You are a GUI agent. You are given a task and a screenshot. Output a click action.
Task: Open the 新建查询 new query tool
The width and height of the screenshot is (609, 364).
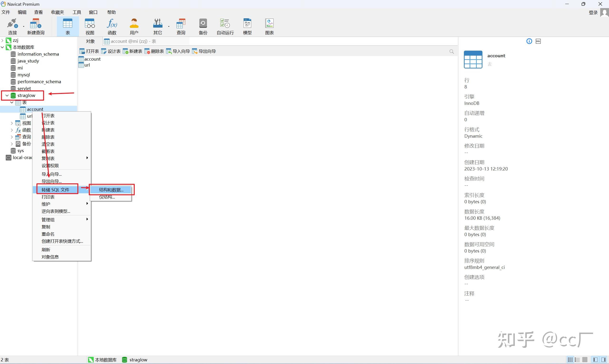[36, 26]
